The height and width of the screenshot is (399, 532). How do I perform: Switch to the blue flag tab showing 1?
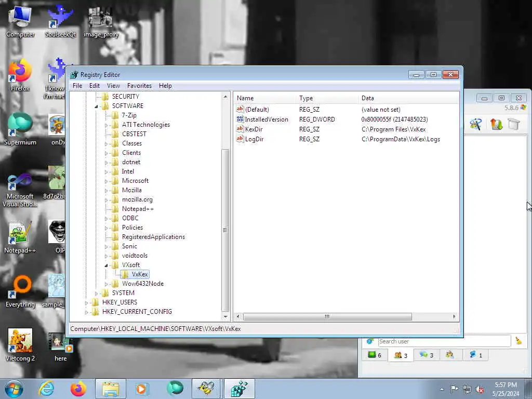(476, 355)
